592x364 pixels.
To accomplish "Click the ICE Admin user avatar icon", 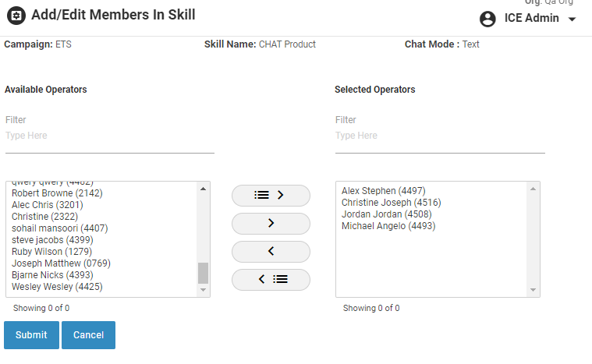I will point(487,19).
